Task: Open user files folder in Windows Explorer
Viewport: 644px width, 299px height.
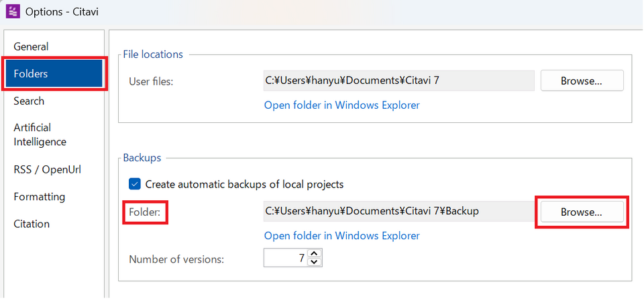Action: click(341, 105)
